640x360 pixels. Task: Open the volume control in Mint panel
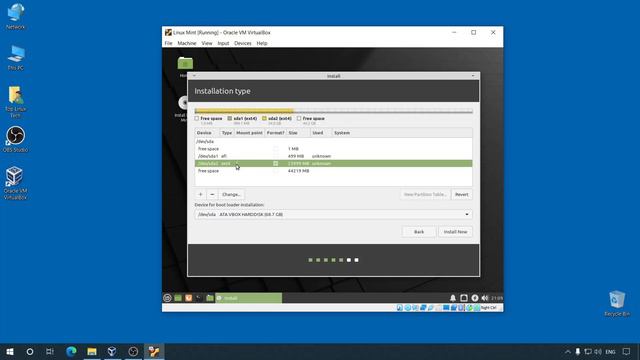(484, 298)
